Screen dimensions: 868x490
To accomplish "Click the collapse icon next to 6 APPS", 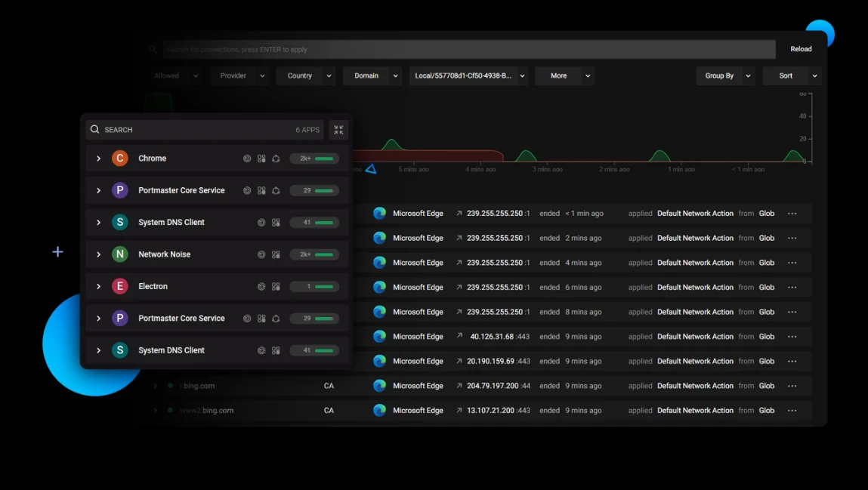I will [338, 130].
